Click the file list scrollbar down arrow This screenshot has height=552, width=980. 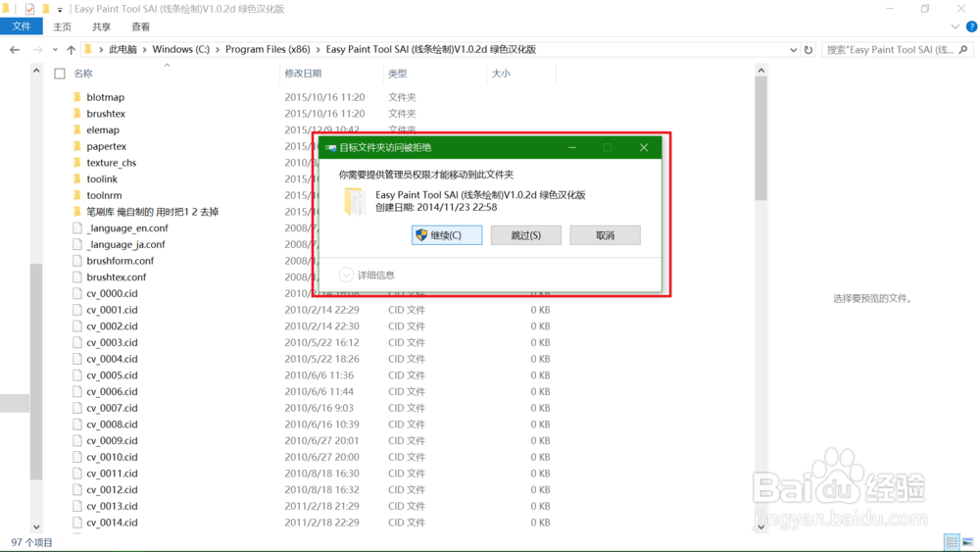tap(760, 527)
